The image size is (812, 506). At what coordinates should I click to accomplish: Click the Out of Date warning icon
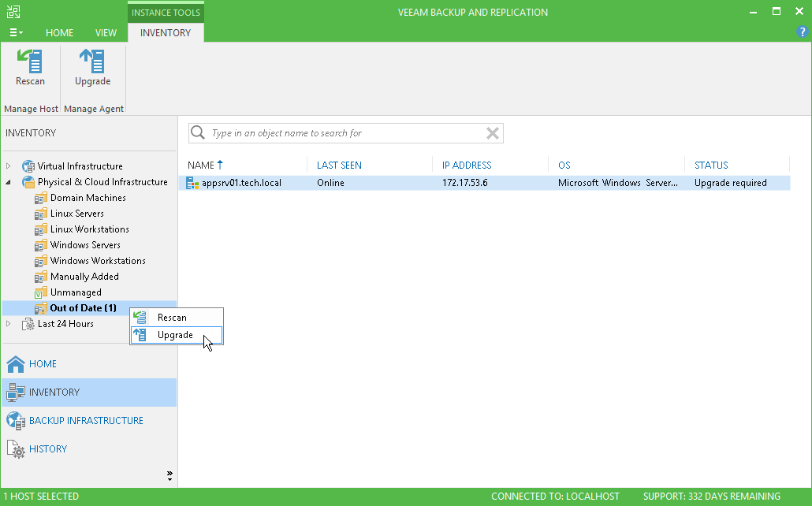click(40, 309)
